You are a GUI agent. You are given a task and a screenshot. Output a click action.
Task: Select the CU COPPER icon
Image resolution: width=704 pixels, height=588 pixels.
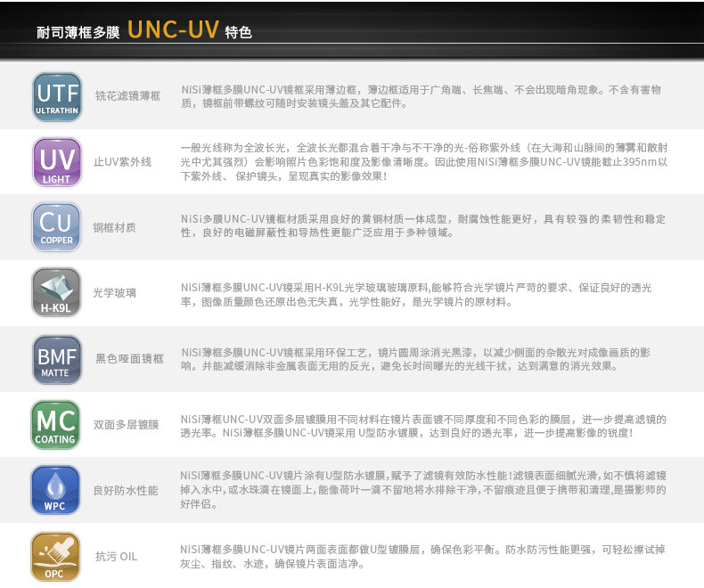[x=56, y=227]
